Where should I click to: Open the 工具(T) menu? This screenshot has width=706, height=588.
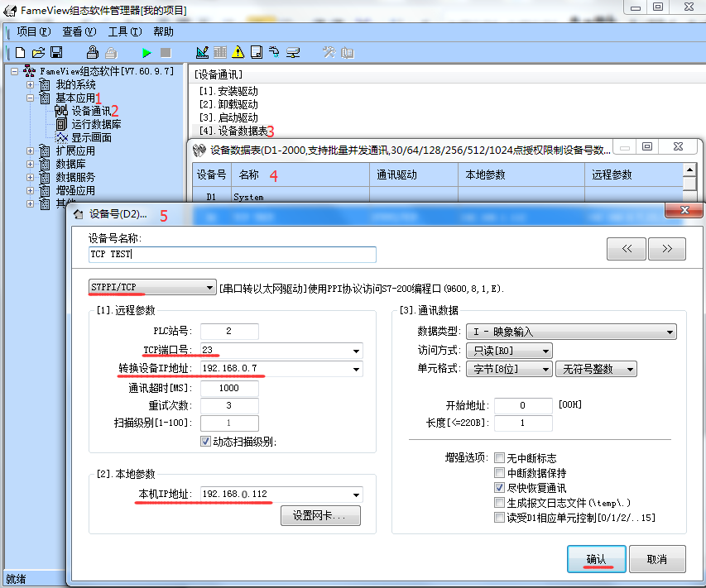(x=124, y=32)
